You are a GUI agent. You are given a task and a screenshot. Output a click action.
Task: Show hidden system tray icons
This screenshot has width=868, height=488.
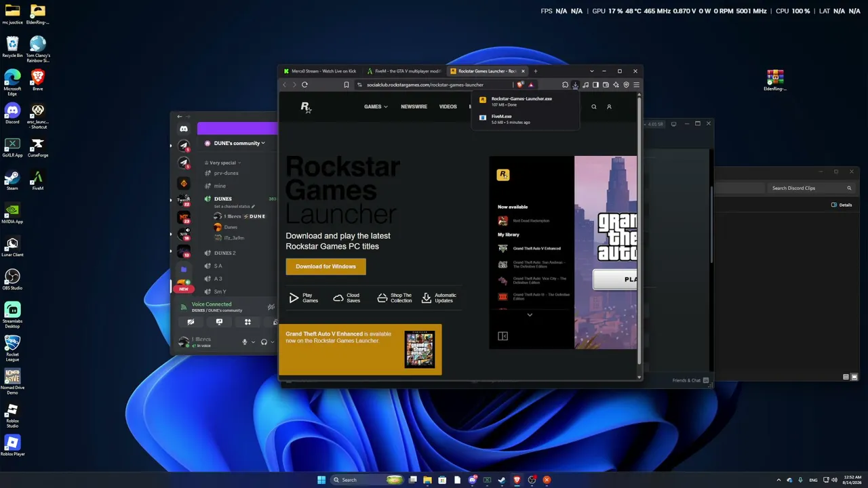point(778,480)
